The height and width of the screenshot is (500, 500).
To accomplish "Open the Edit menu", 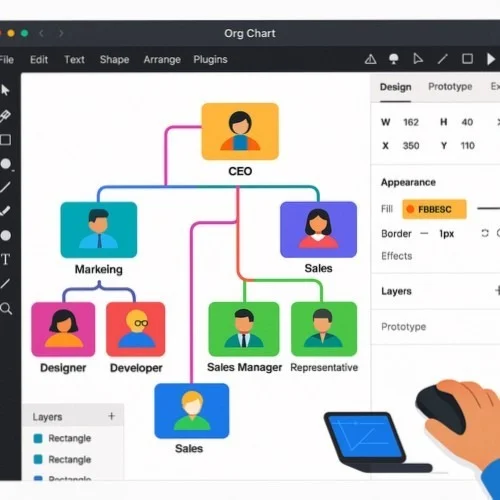I will 39,60.
